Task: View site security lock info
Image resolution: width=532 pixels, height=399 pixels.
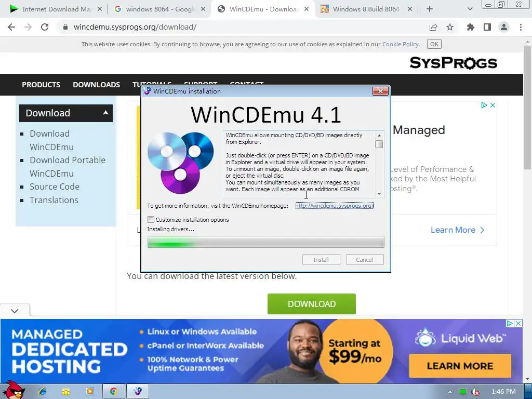Action: coord(65,27)
